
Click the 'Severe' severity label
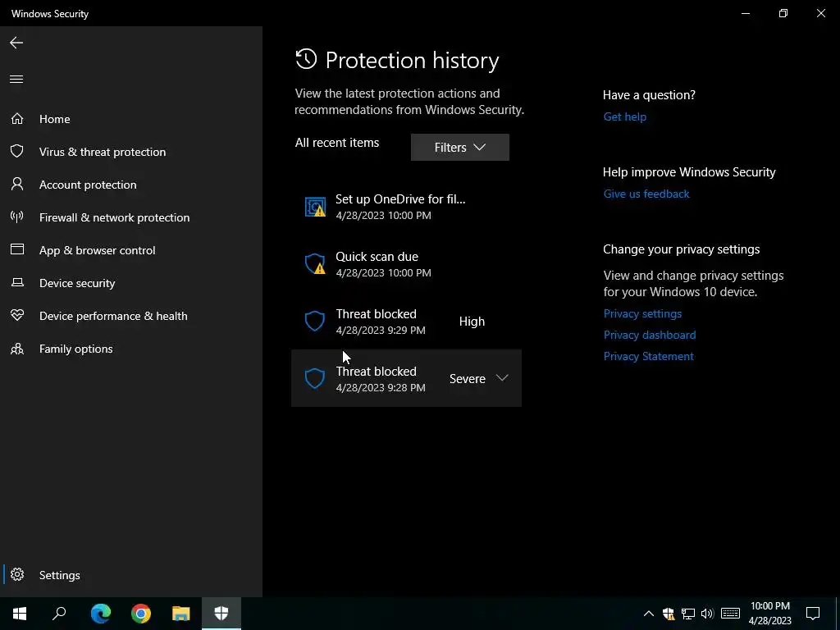(467, 379)
